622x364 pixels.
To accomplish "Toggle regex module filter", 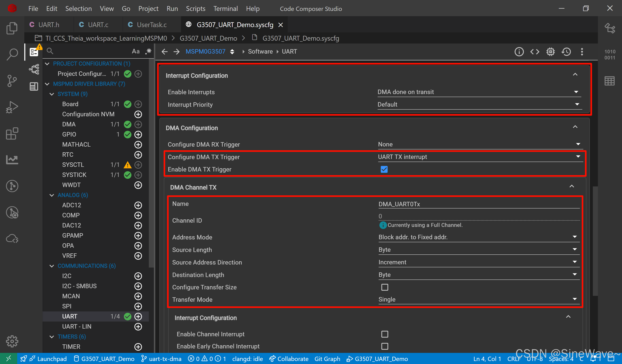I will coord(148,51).
